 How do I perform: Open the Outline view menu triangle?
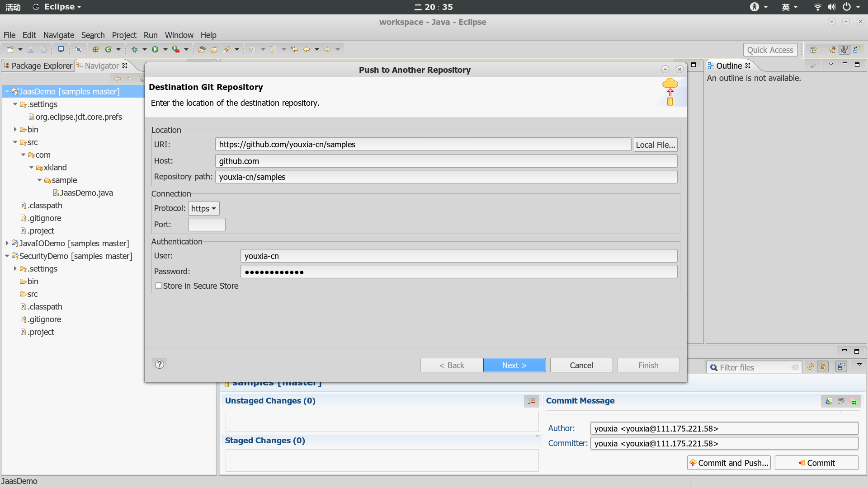coord(831,65)
